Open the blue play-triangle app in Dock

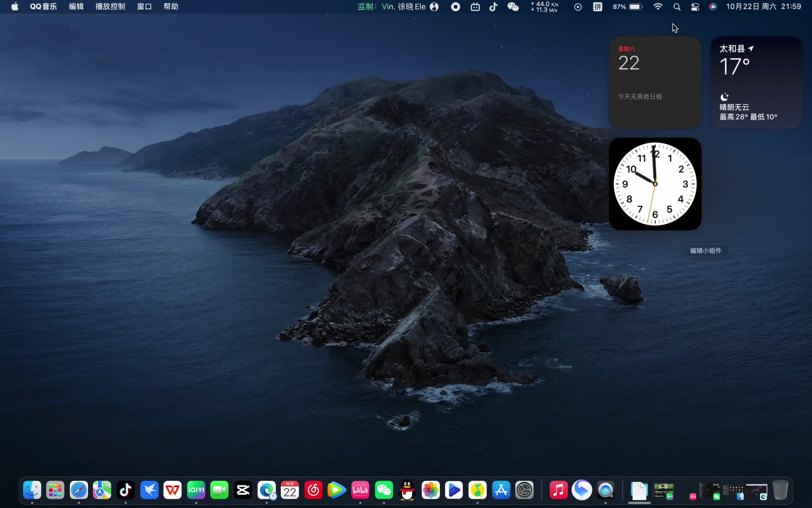454,490
